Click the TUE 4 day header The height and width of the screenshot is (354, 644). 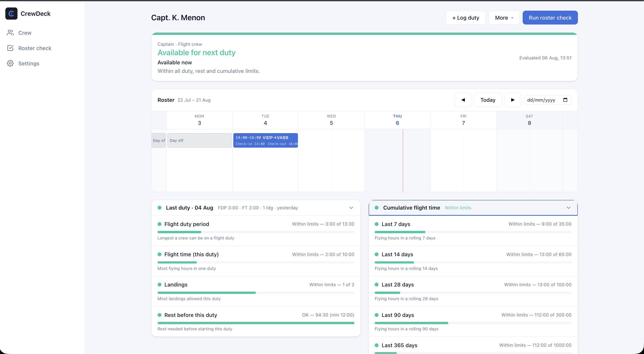pyautogui.click(x=265, y=120)
